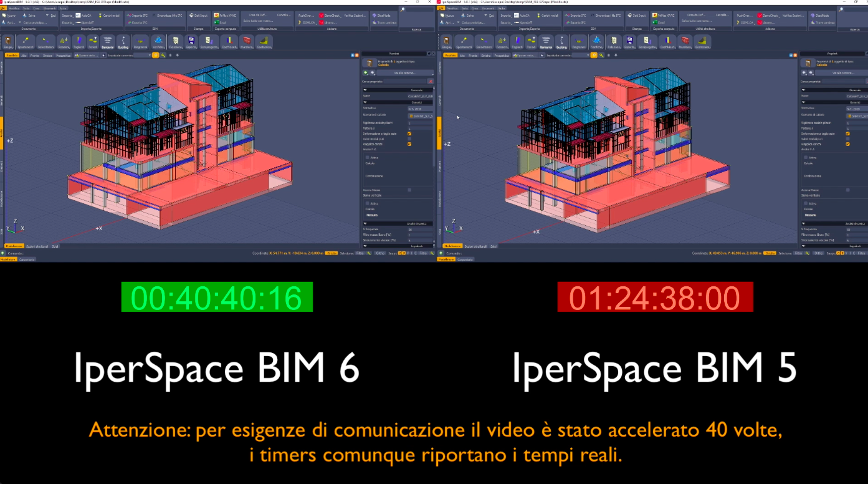Switch to the Fronte view tab in BIM 6

(34, 56)
